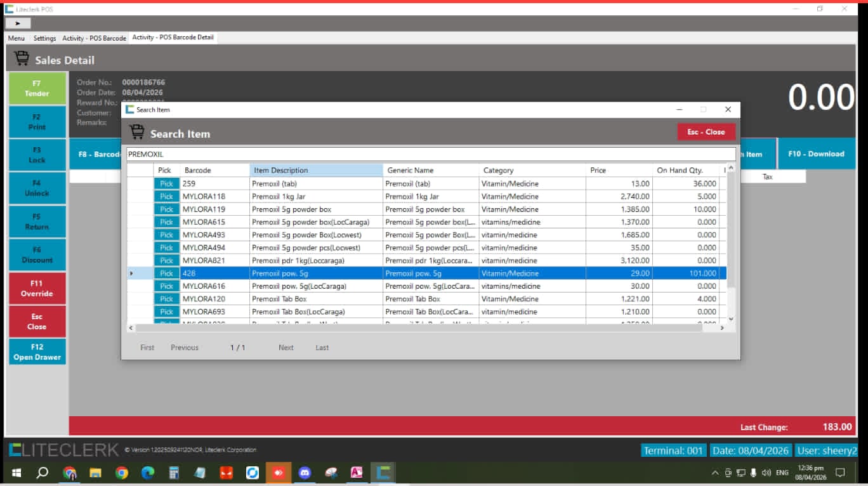
Task: Launch Microsoft Edge from the taskbar
Action: (148, 473)
